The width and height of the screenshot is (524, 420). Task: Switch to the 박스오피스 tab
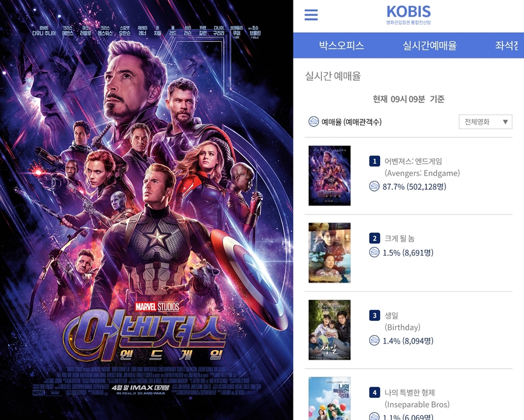point(341,45)
